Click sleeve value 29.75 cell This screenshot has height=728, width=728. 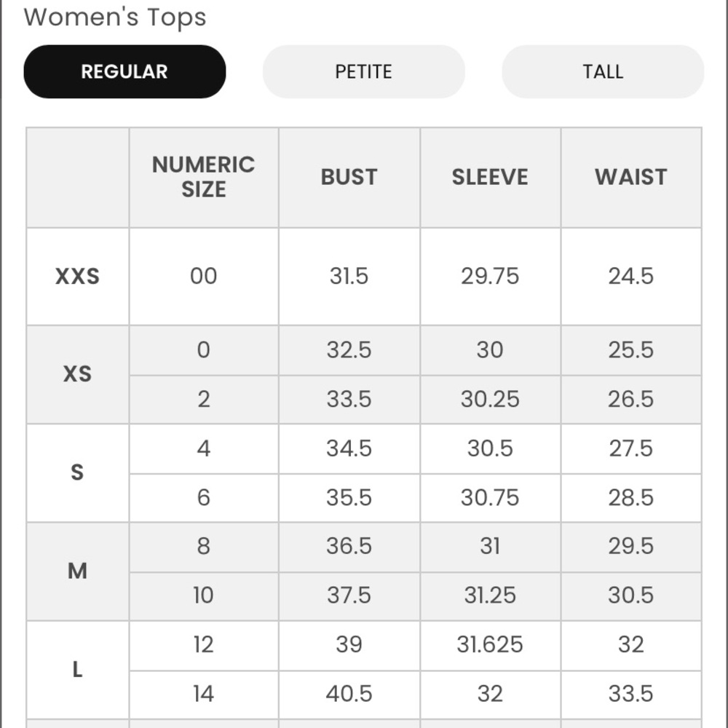click(490, 276)
